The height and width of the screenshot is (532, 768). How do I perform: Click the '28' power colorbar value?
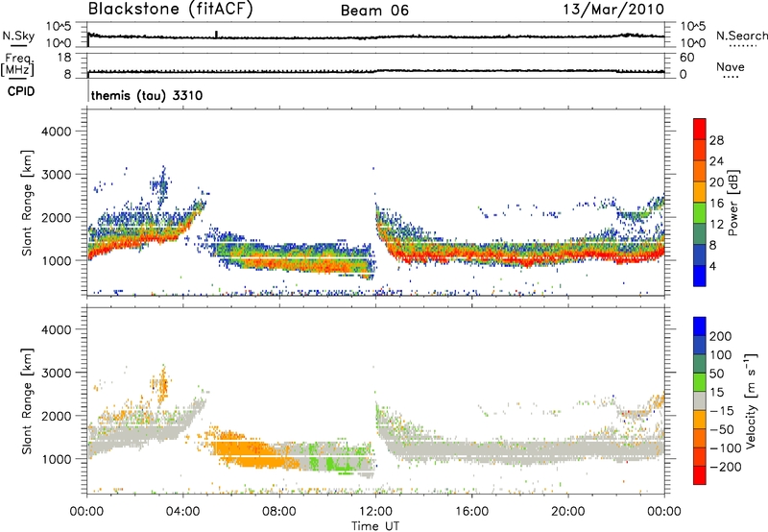click(716, 140)
